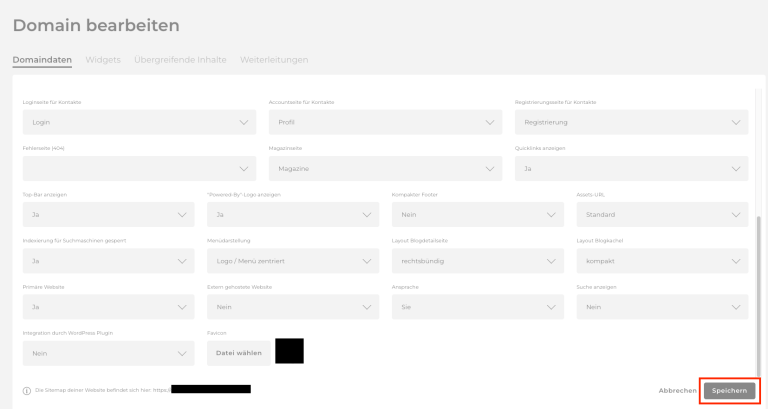Screen dimensions: 768x409
Task: Expand the Menüdarstellung dropdown
Action: (x=293, y=261)
